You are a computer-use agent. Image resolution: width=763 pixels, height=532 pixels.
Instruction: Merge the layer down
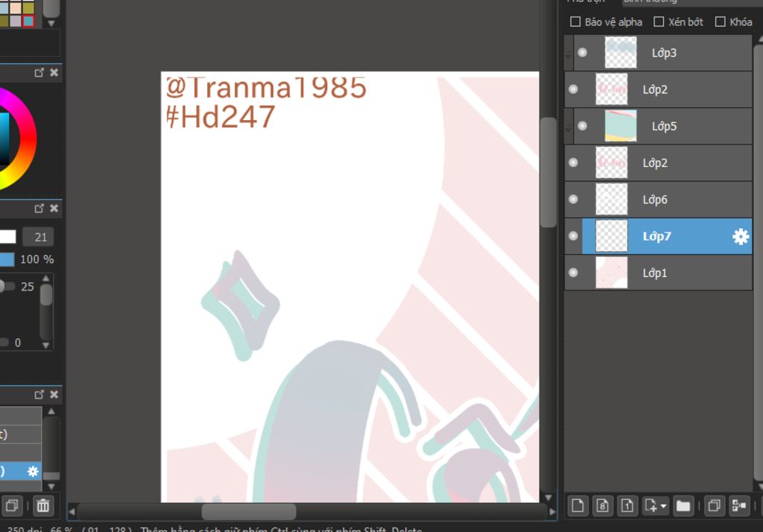point(738,506)
